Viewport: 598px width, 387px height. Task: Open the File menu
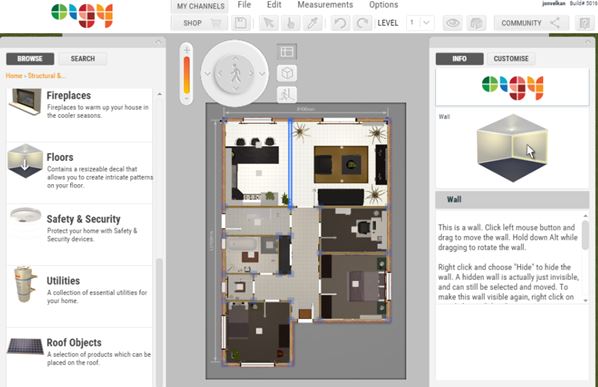click(244, 5)
